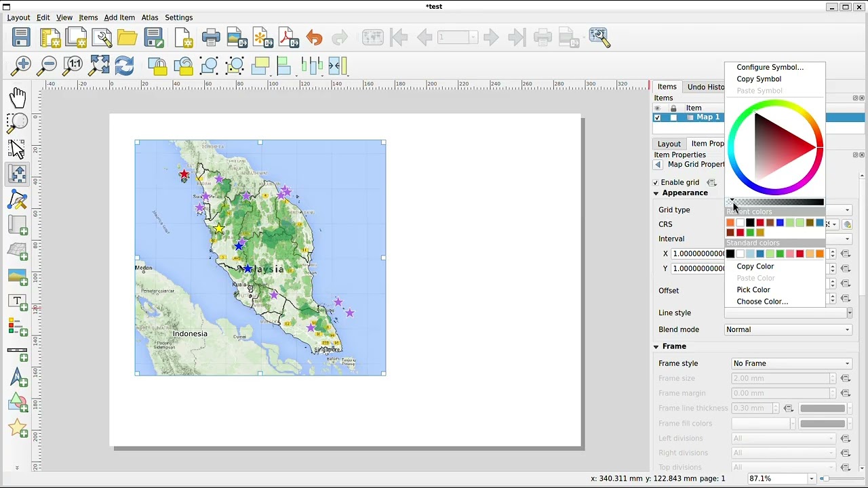Screen dimensions: 868x488
Task: Click back arrow beside Map Grid Properties
Action: tap(657, 165)
